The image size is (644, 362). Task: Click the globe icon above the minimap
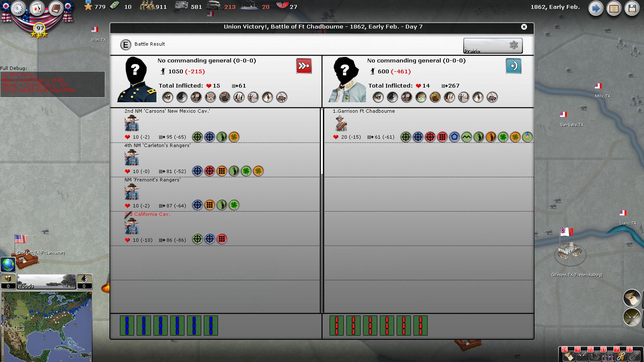pos(8,264)
